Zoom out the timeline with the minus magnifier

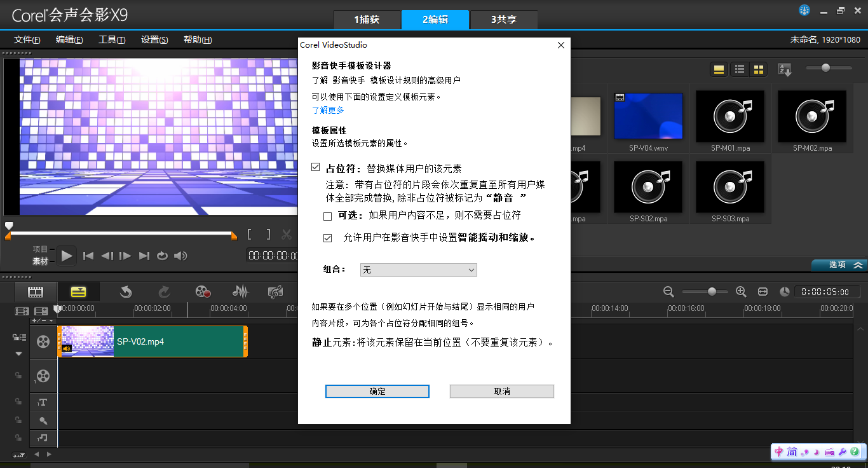[x=668, y=291]
